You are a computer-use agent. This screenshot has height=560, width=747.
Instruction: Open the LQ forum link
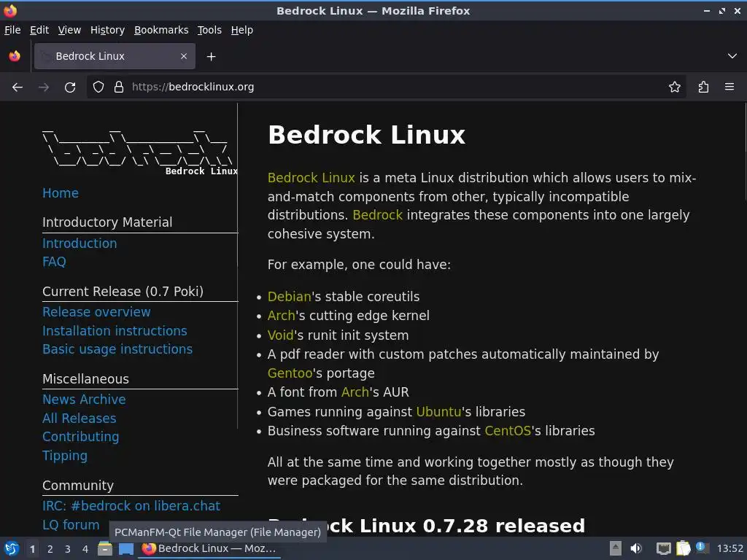pos(71,525)
